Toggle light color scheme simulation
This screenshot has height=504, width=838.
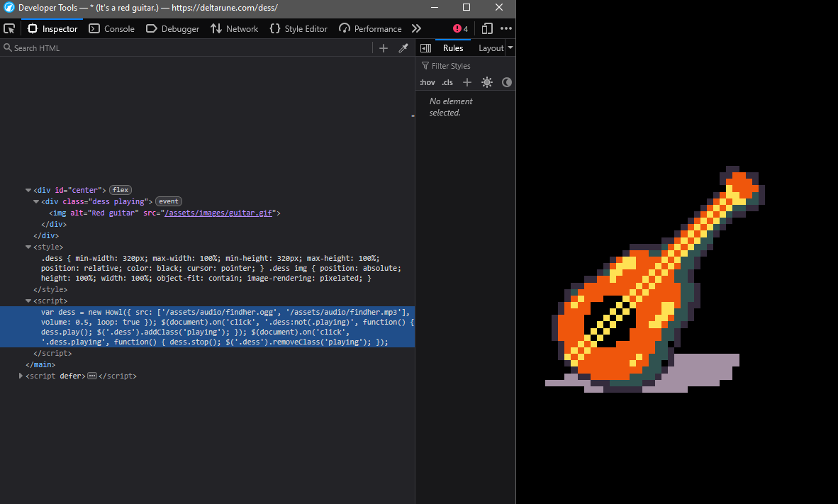(487, 82)
